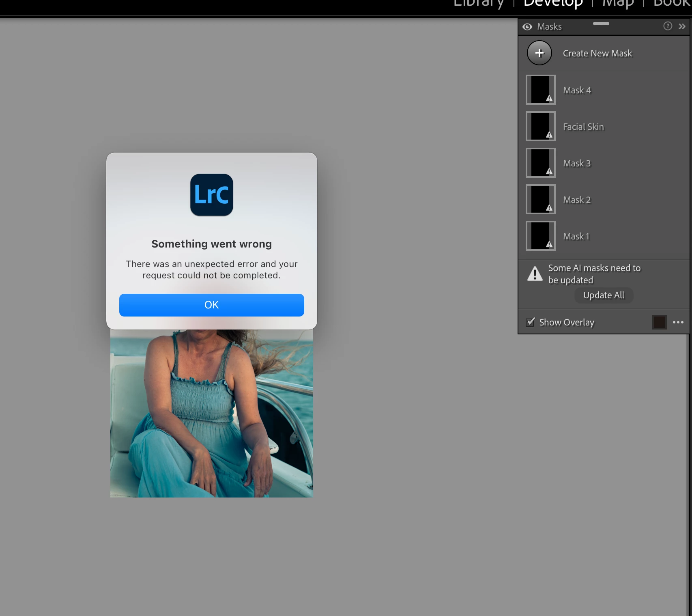Screen dimensions: 692x616
Task: Click the Mask 1 label
Action: pos(576,236)
